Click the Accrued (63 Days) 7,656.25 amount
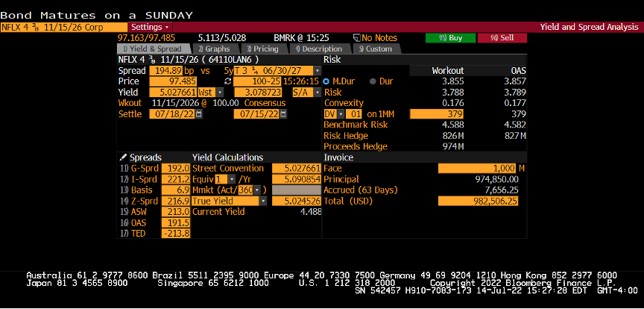Viewport: 644px width, 309px height. click(x=502, y=190)
